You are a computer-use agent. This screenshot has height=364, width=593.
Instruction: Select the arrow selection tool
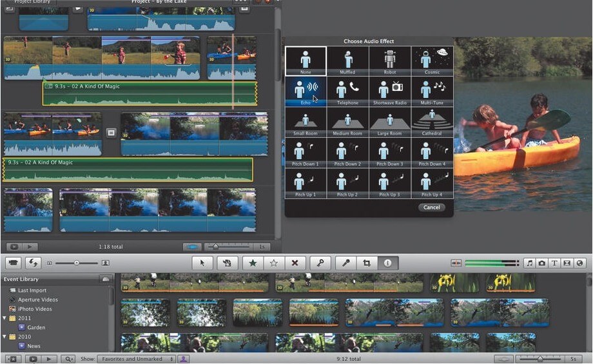(x=202, y=263)
